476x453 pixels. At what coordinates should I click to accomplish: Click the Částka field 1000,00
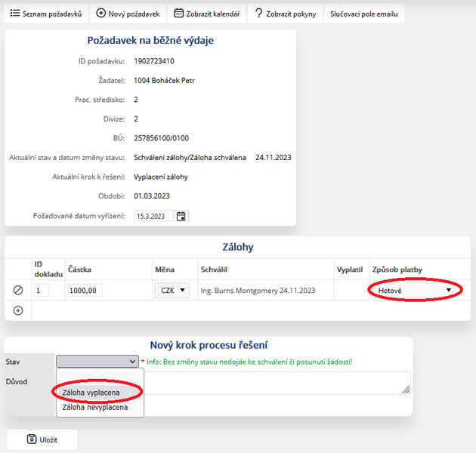coord(85,291)
